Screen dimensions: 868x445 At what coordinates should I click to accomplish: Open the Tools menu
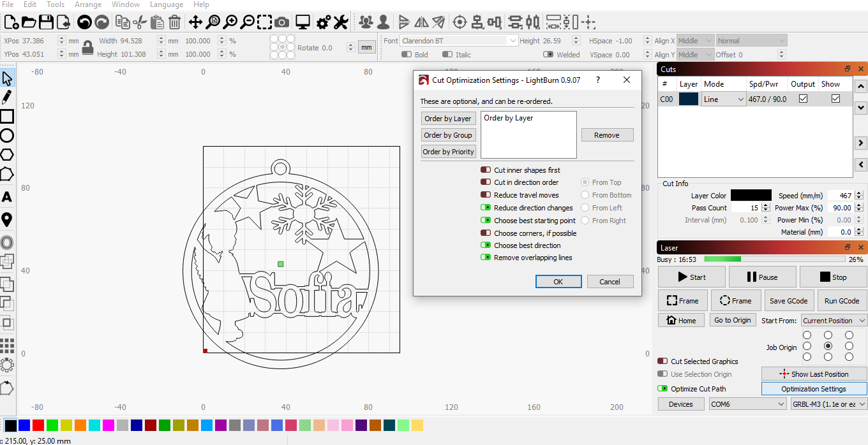(x=56, y=4)
